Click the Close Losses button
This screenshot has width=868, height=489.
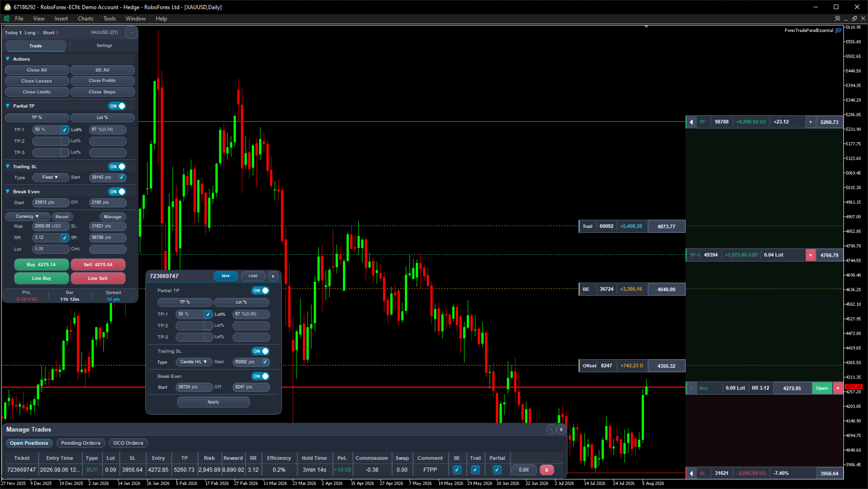[37, 81]
